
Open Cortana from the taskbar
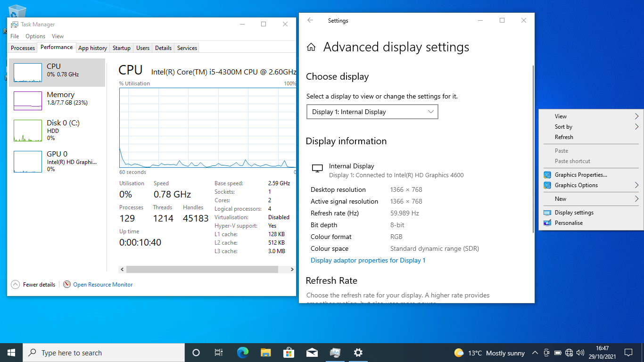tap(196, 353)
